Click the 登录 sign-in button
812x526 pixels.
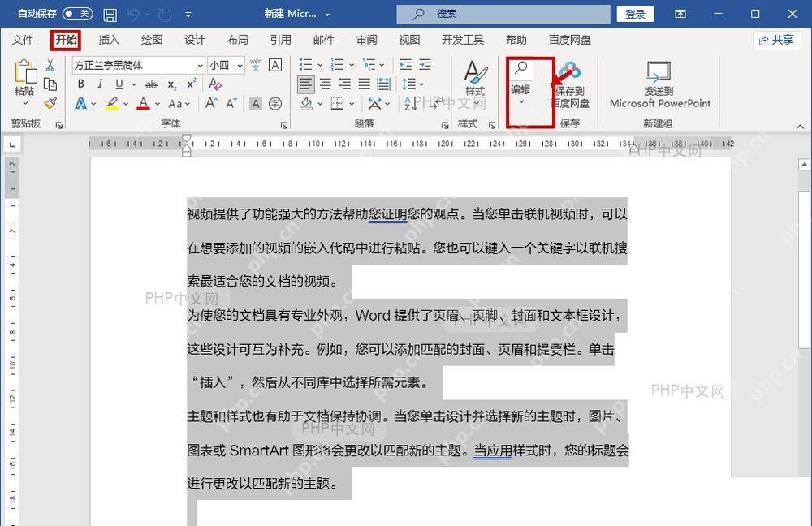(636, 14)
